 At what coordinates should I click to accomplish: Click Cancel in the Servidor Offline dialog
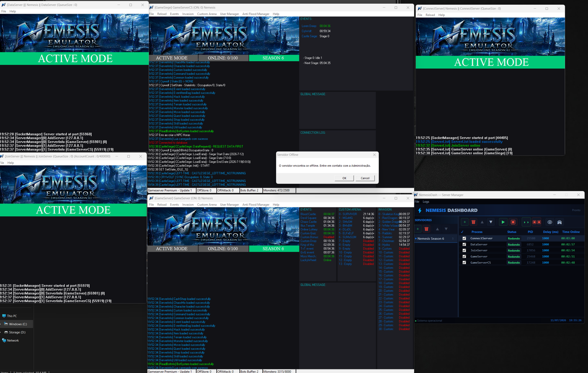click(365, 178)
